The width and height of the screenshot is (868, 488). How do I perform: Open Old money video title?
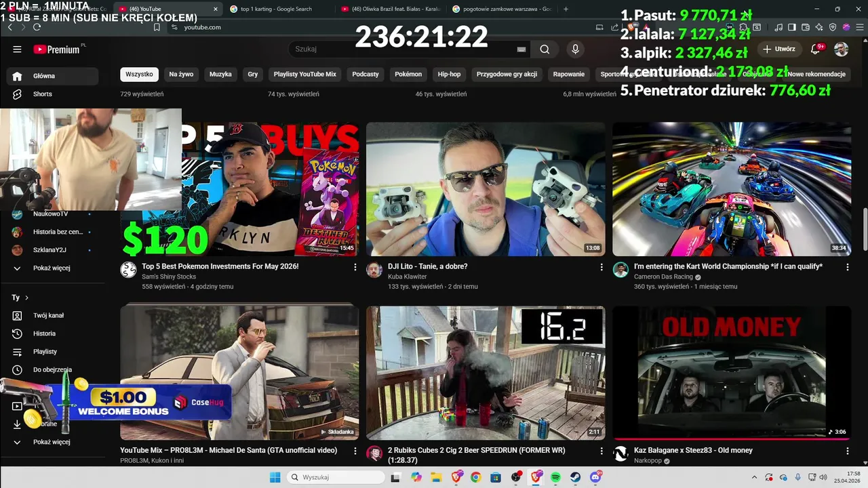693,451
